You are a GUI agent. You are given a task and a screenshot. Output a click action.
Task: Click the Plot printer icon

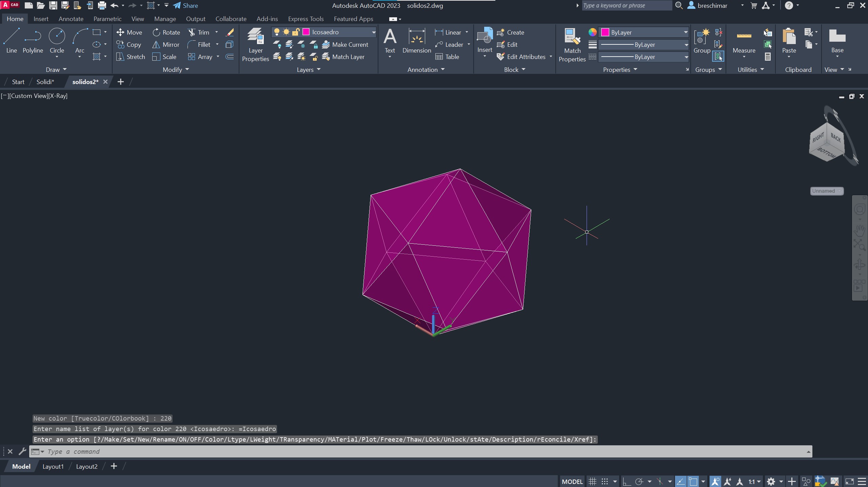pos(102,5)
